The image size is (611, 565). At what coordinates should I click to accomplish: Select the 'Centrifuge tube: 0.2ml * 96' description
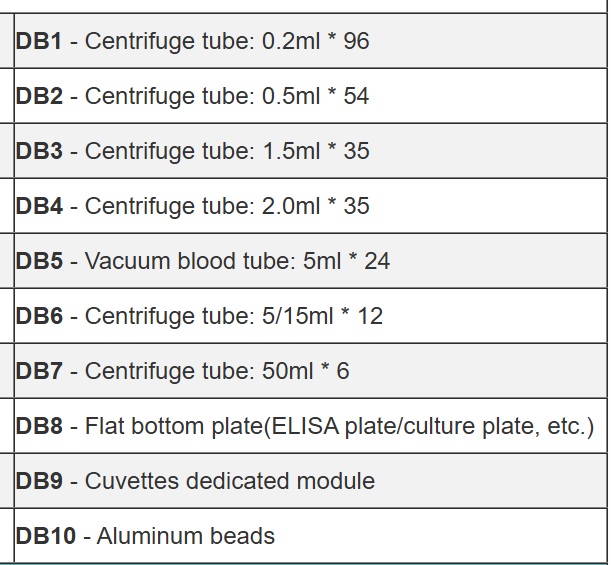tap(227, 41)
